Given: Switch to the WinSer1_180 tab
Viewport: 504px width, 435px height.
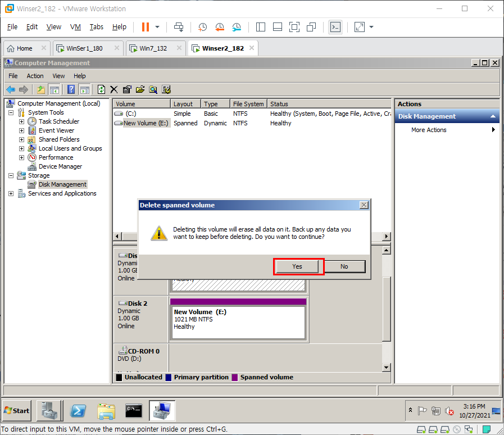Looking at the screenshot, I should (84, 48).
